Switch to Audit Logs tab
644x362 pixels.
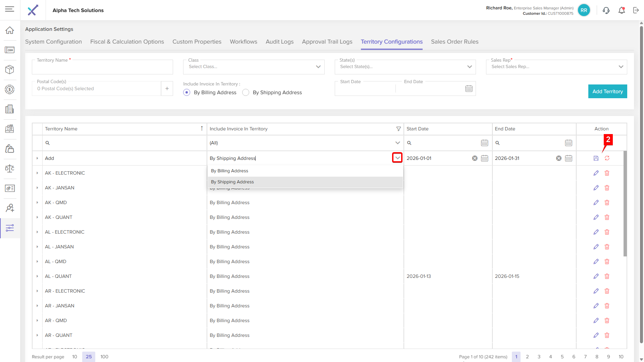(279, 42)
